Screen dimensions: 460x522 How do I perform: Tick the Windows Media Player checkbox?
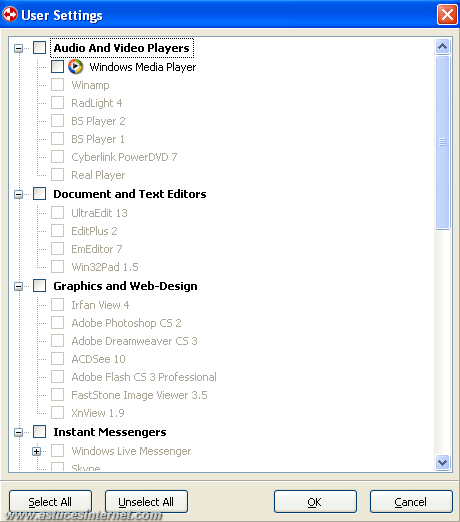tap(57, 66)
